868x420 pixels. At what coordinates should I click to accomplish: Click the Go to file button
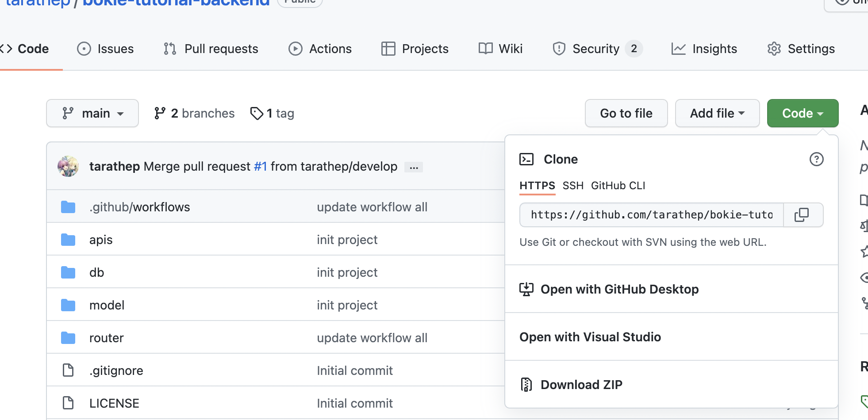(626, 113)
